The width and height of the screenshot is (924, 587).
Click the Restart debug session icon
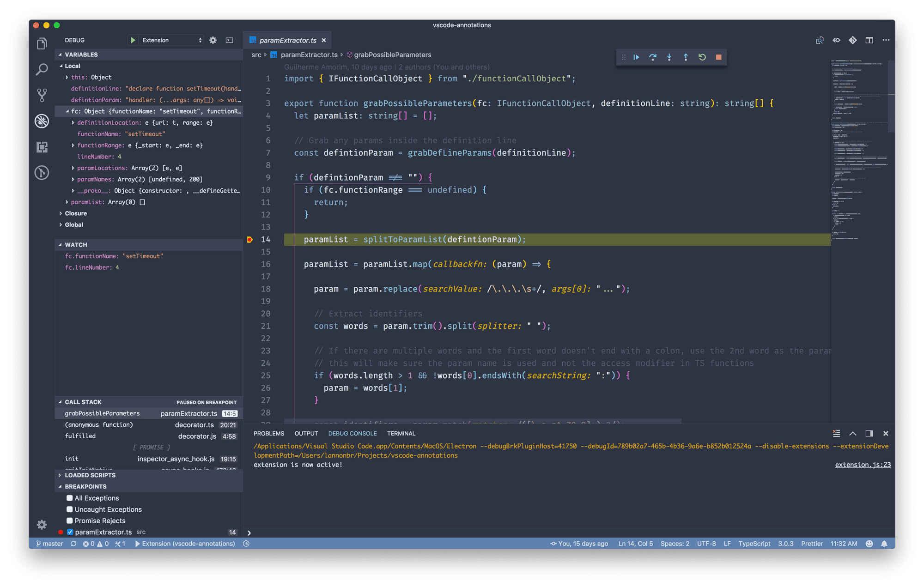(702, 57)
